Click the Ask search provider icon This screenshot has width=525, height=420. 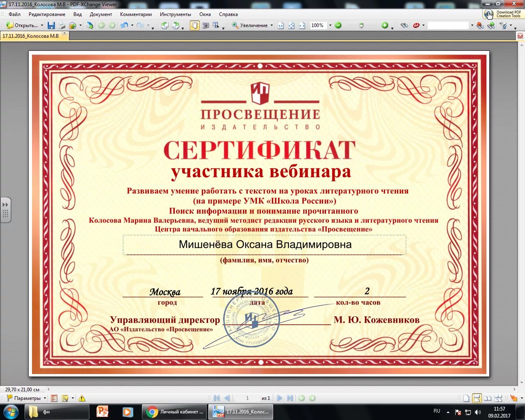[416, 25]
